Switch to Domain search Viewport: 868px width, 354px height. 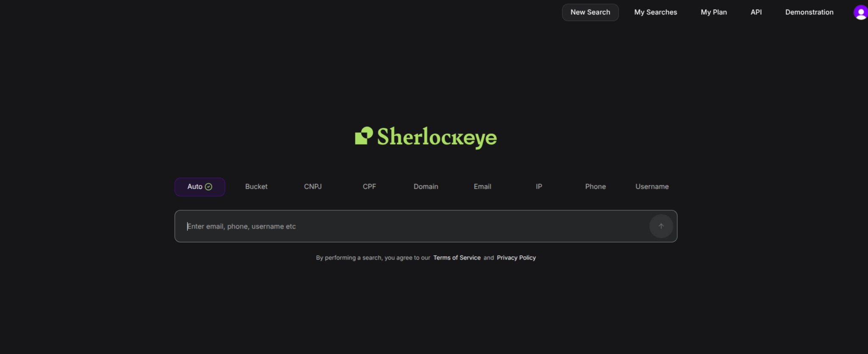coord(426,187)
